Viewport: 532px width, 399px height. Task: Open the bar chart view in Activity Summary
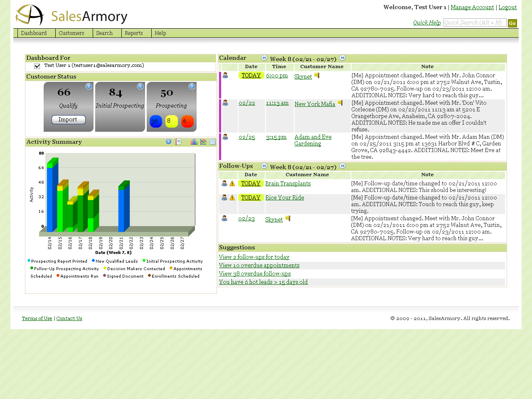[194, 141]
